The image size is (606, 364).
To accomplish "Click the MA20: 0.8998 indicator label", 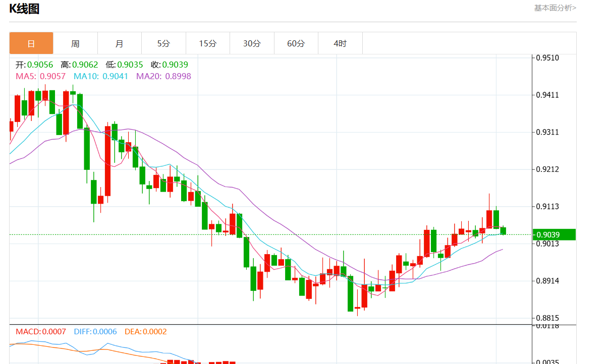I will pos(163,76).
